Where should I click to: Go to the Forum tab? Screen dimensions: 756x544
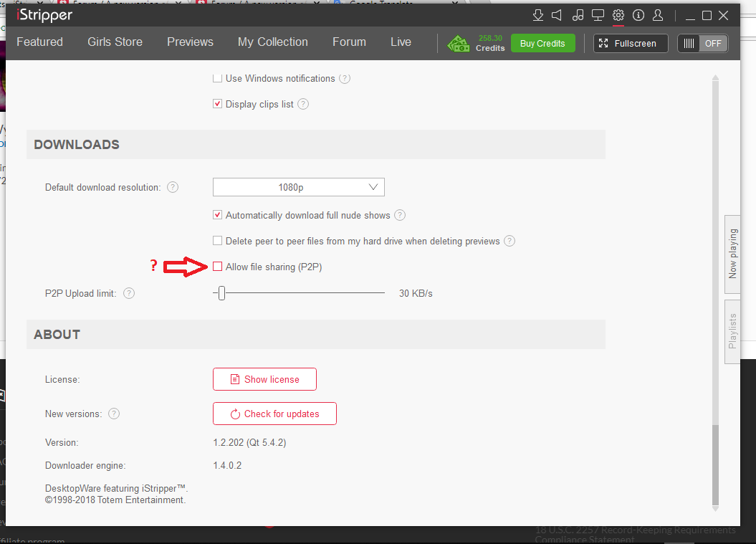(349, 42)
